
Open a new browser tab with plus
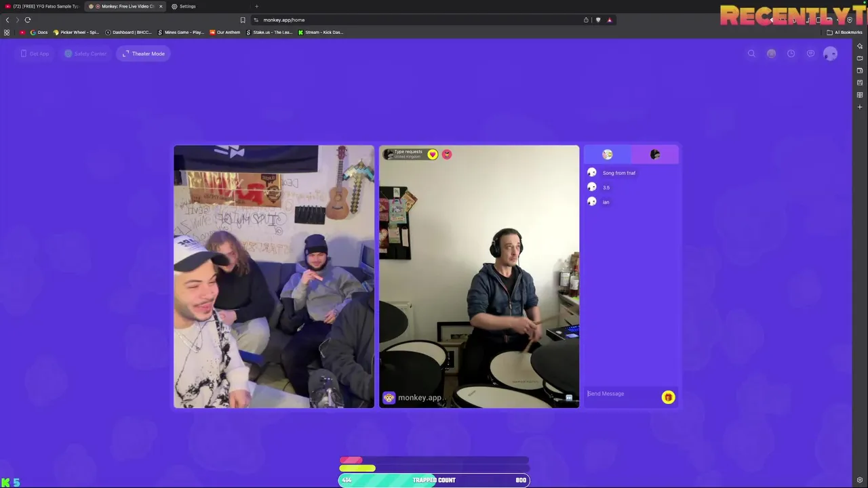pos(256,6)
